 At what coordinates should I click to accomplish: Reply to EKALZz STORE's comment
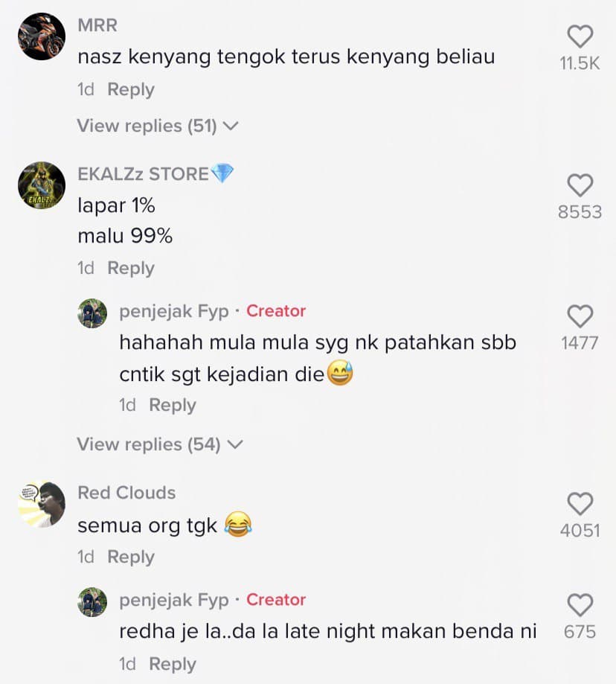pyautogui.click(x=131, y=268)
